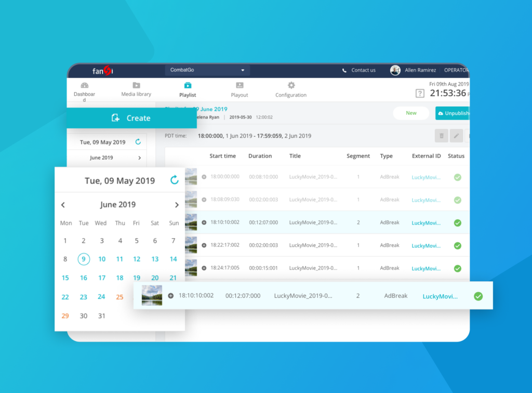Go to next month in the calendar
Viewport: 532px width, 393px height.
click(x=177, y=205)
